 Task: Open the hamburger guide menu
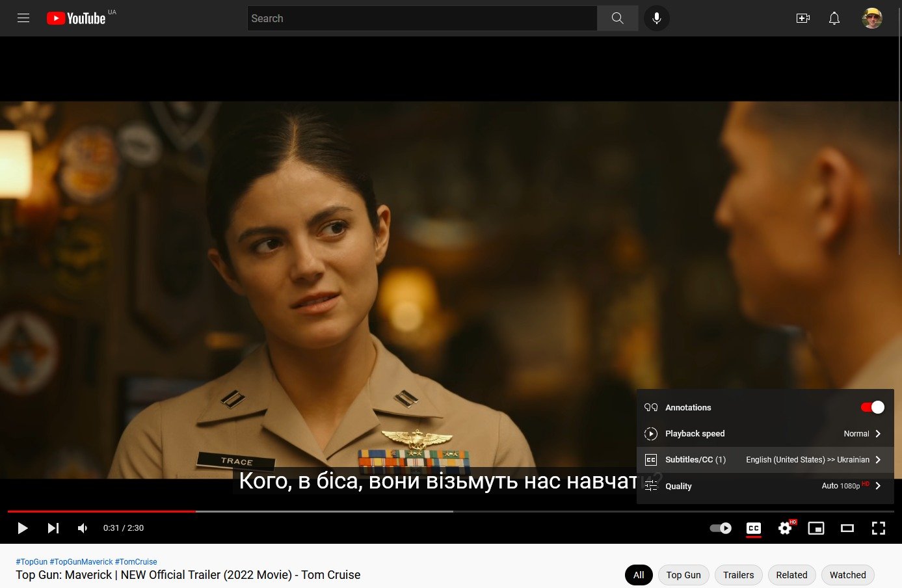pos(23,18)
